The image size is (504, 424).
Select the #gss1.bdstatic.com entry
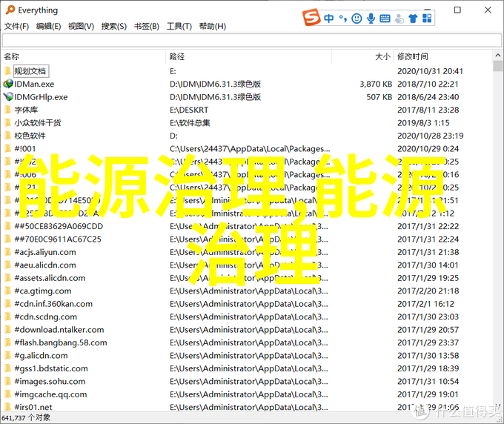(x=51, y=368)
